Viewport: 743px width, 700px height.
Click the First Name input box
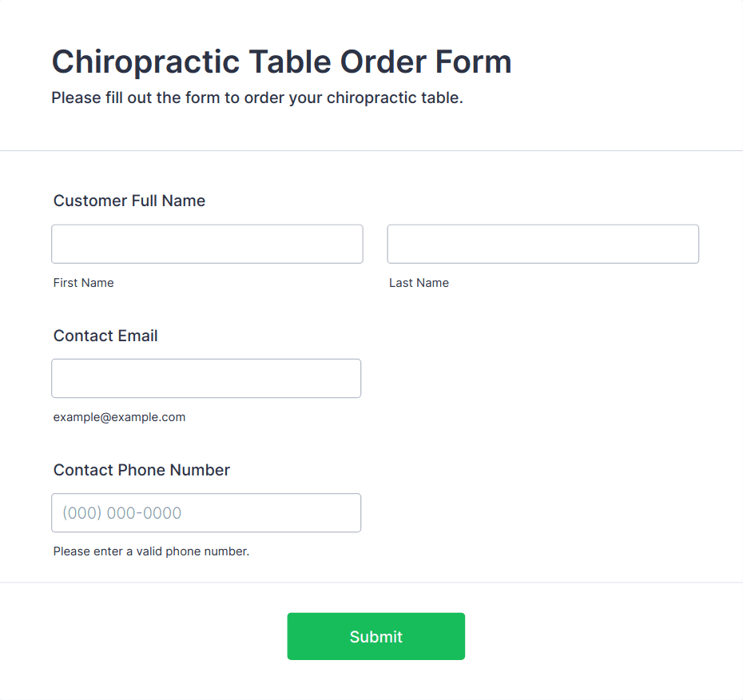pos(207,244)
